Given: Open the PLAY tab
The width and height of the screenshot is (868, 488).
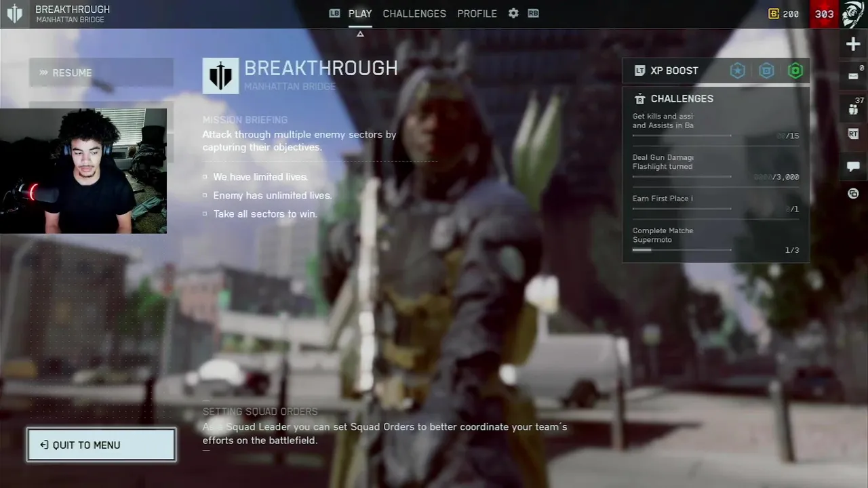Looking at the screenshot, I should tap(360, 14).
